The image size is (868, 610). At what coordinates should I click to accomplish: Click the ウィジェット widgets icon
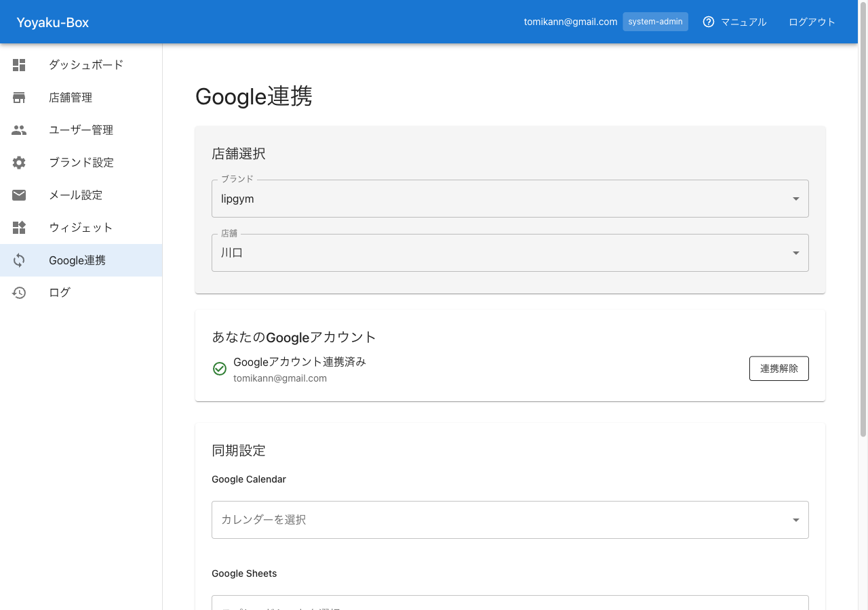pos(18,227)
